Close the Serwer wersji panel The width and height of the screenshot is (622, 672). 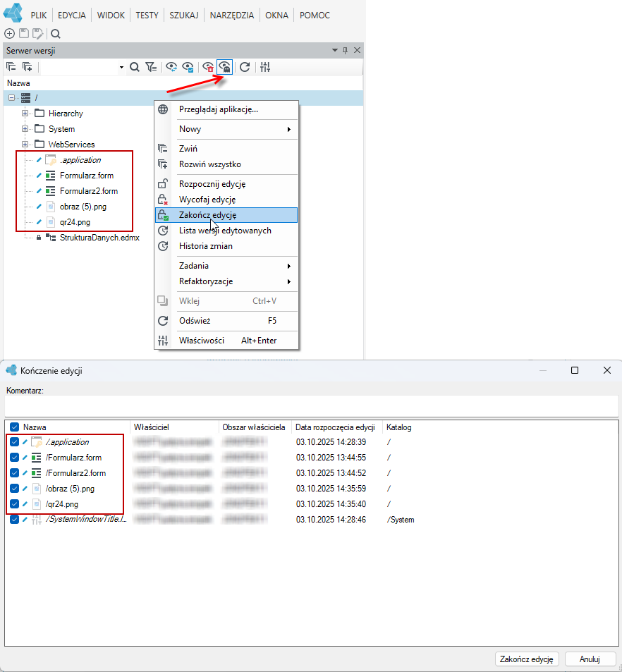click(x=357, y=51)
